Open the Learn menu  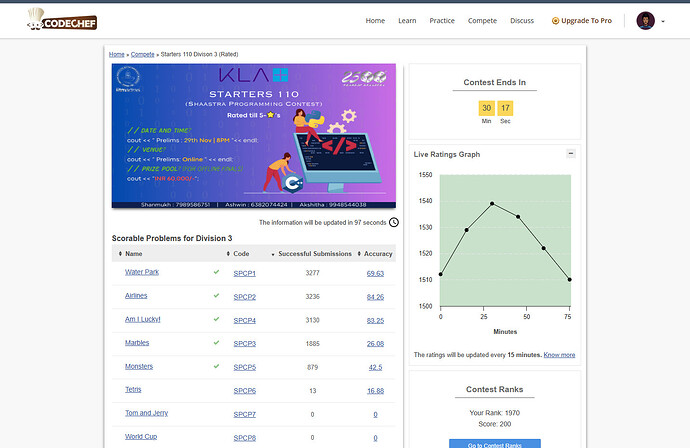(407, 21)
